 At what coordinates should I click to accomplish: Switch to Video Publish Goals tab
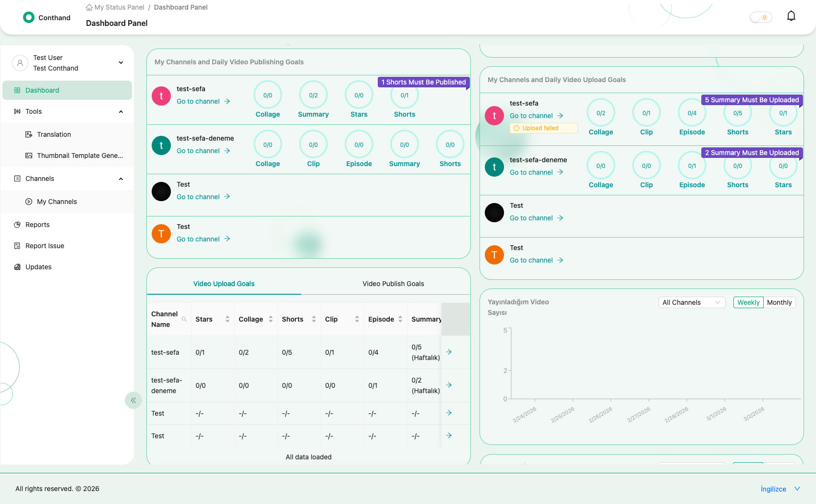click(x=393, y=284)
